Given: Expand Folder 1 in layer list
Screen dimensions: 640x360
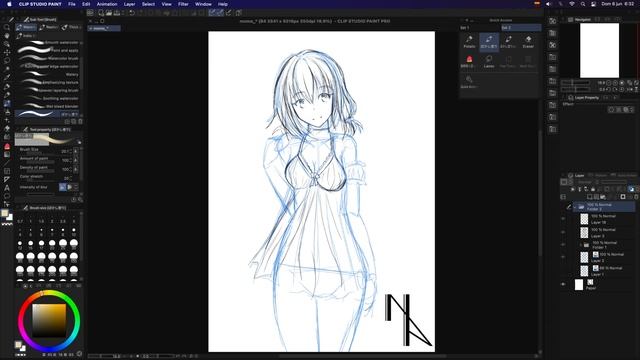Looking at the screenshot, I should [581, 245].
